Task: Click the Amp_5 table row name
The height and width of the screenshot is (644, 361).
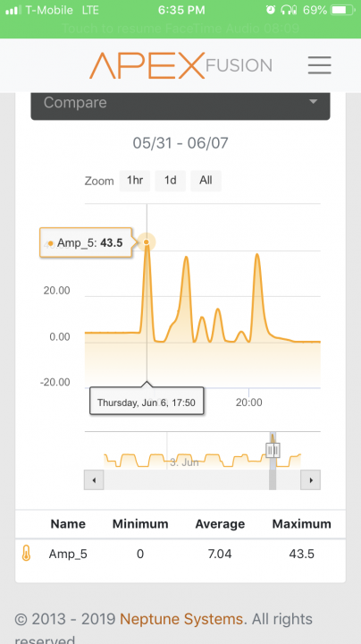Action: coord(68,554)
